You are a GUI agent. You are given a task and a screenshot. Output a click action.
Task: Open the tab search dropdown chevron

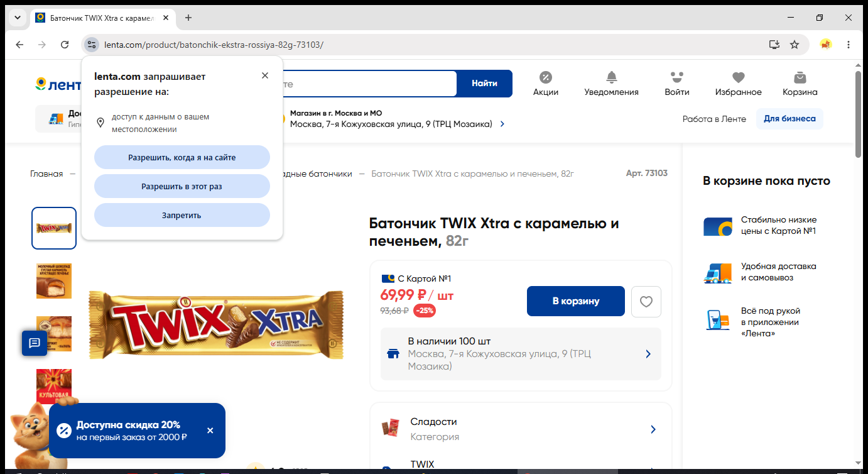click(x=17, y=18)
